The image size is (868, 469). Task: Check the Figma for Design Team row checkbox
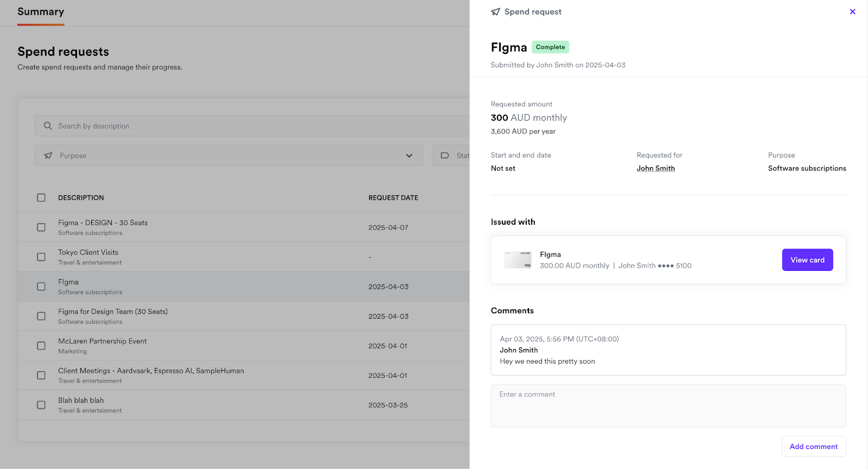tap(41, 316)
